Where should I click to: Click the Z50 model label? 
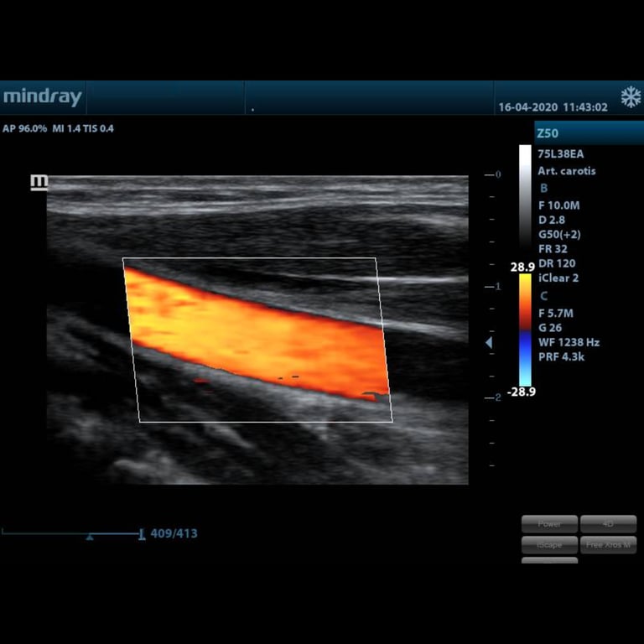[548, 133]
